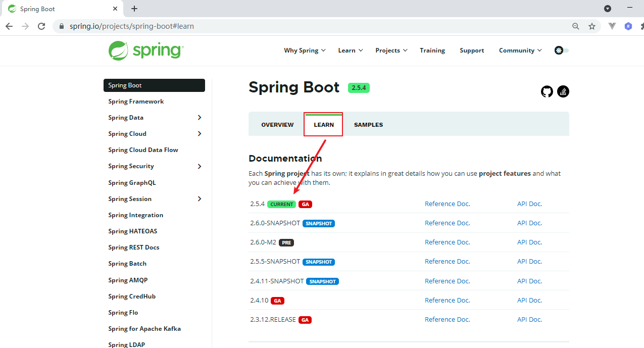Go back with the browser back arrow
644x348 pixels.
point(9,26)
